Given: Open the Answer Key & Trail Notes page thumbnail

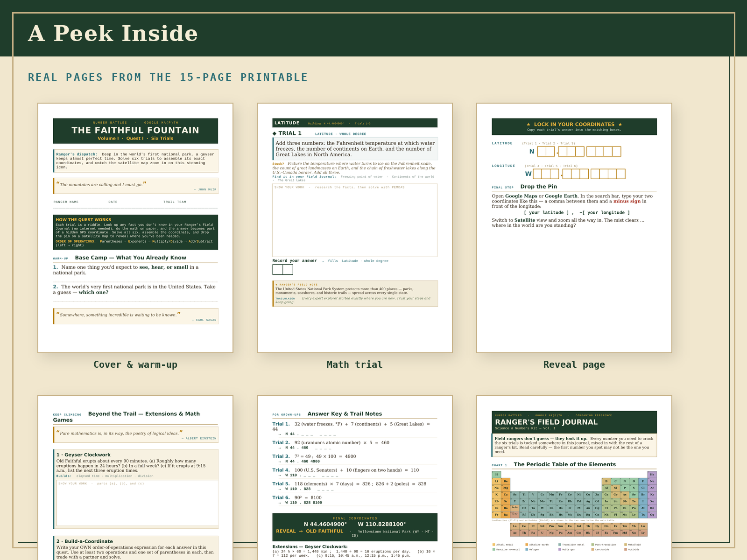Looking at the screenshot, I should pos(355,478).
